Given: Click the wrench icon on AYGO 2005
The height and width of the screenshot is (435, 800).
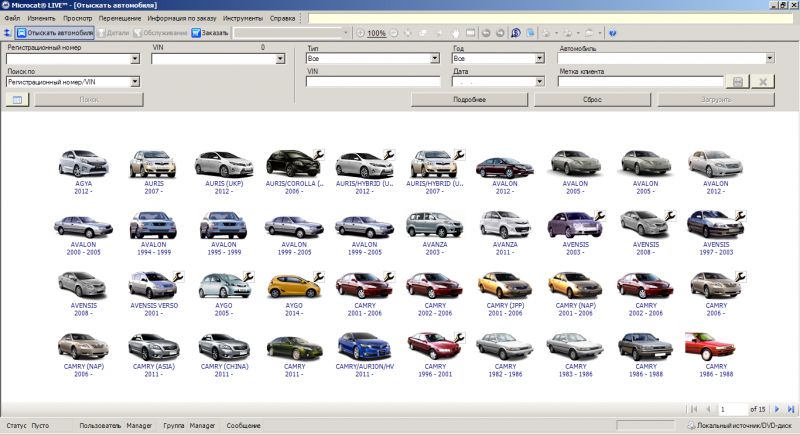Looking at the screenshot, I should (248, 277).
